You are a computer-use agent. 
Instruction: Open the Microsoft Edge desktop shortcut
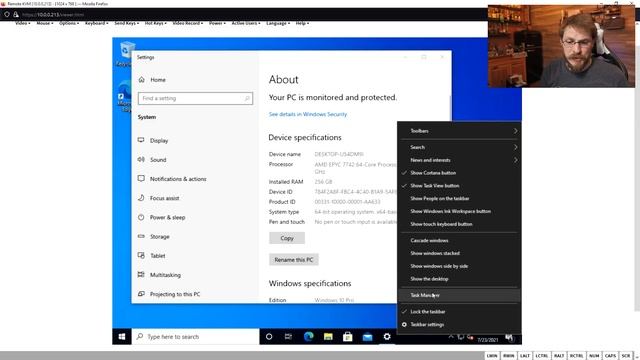pyautogui.click(x=124, y=97)
